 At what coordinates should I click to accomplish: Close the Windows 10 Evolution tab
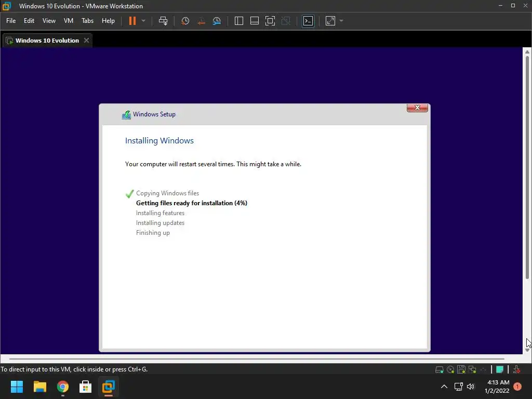tap(87, 41)
